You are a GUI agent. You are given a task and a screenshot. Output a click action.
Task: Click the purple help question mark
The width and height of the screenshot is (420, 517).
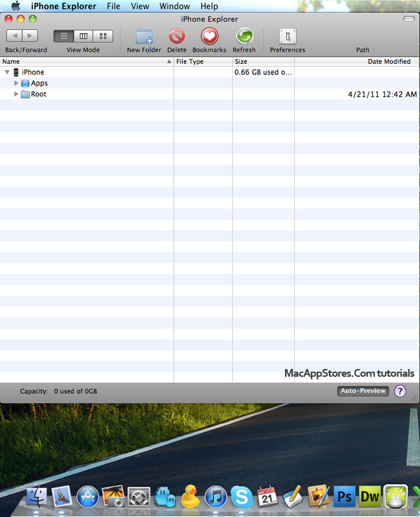400,391
